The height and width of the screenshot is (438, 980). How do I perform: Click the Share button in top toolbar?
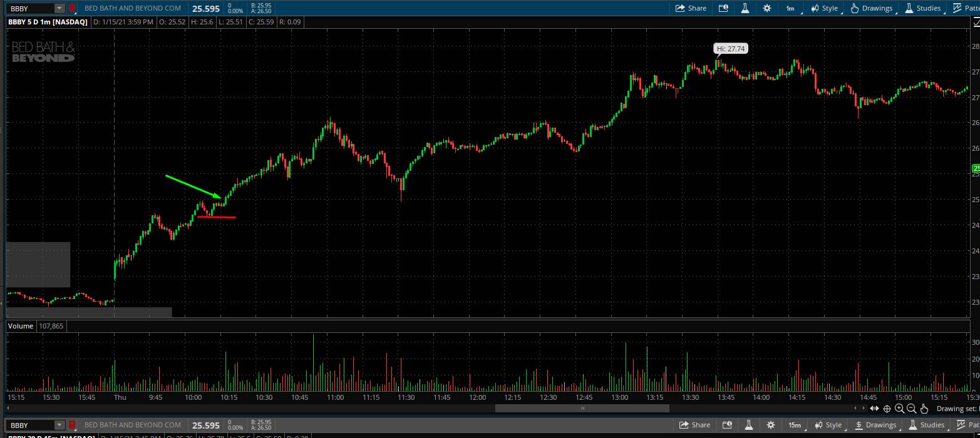click(691, 8)
